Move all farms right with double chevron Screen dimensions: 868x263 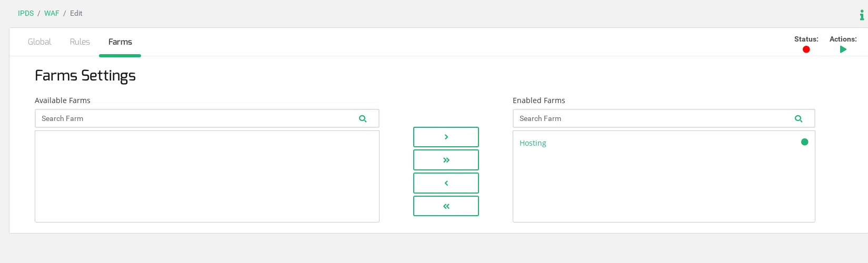[x=446, y=160]
